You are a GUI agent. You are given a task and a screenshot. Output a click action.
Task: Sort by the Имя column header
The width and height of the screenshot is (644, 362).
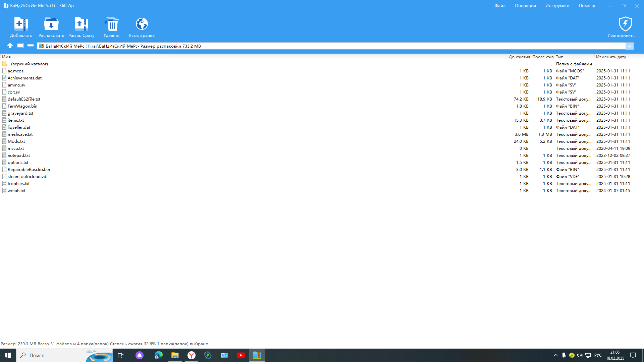(6, 57)
